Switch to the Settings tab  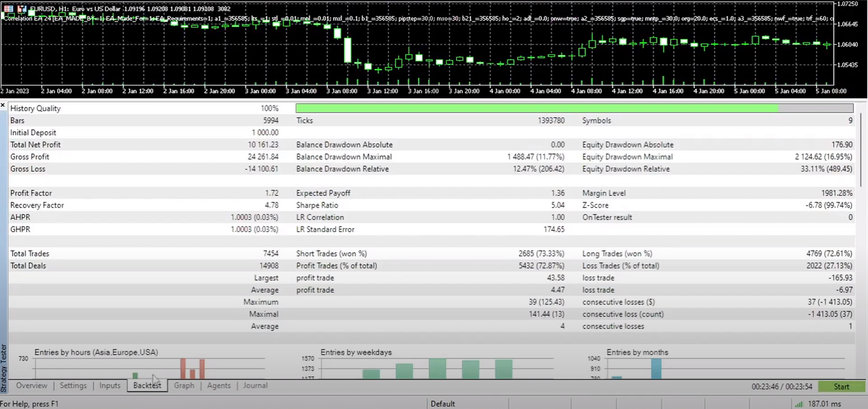tap(73, 385)
